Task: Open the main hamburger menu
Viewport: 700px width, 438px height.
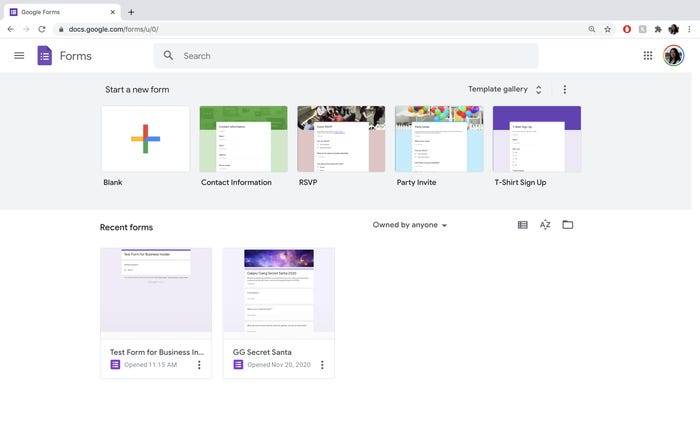Action: click(x=19, y=56)
